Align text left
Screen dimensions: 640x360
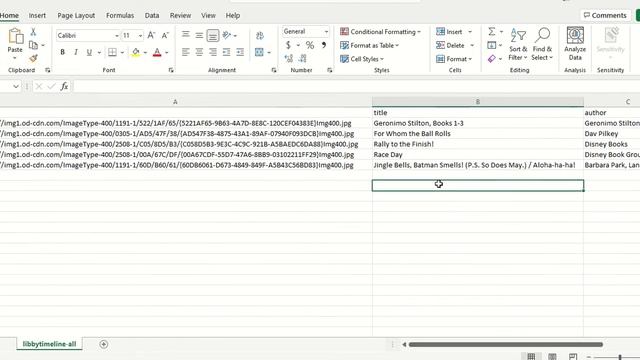coord(186,52)
